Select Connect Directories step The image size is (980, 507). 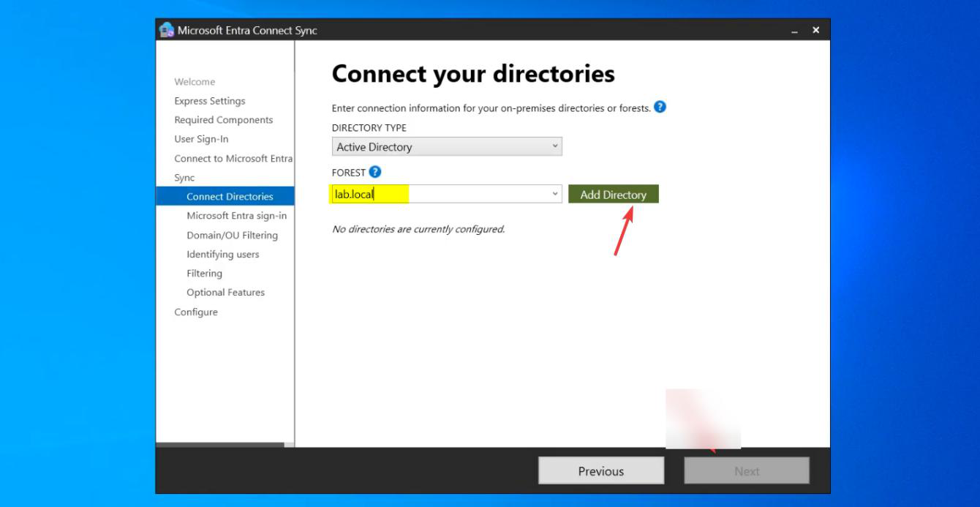click(x=225, y=196)
